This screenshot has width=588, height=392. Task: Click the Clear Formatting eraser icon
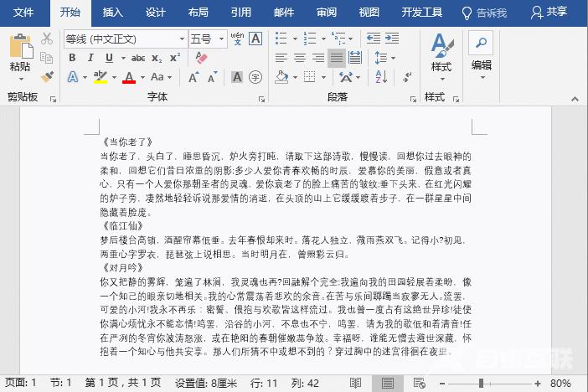tap(201, 58)
